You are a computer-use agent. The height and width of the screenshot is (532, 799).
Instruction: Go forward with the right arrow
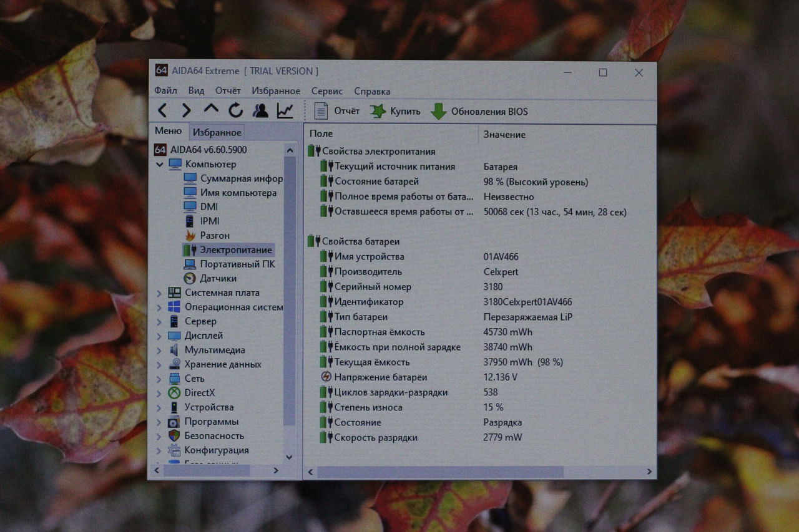click(x=186, y=111)
